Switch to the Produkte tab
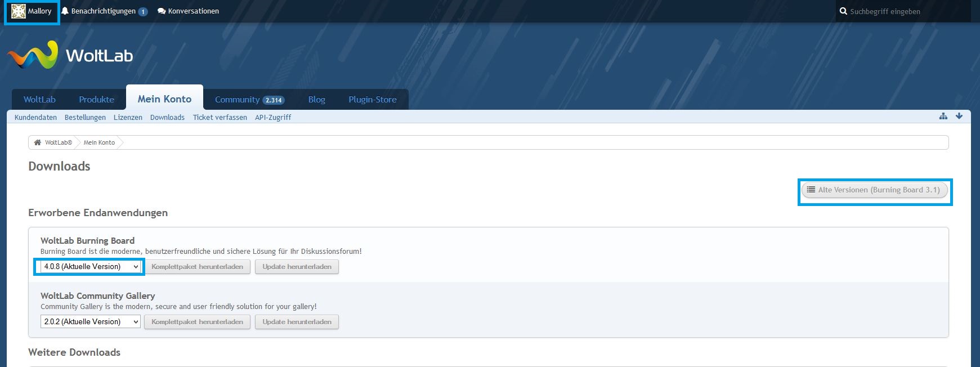This screenshot has height=367, width=980. point(96,100)
